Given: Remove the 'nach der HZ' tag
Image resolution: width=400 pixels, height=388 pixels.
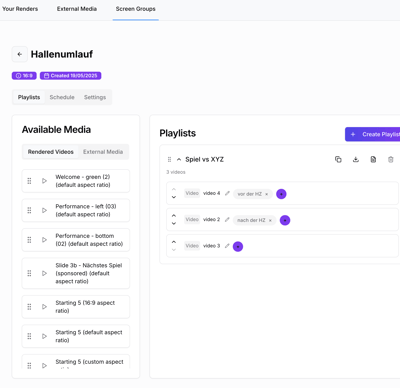Looking at the screenshot, I should pos(270,220).
